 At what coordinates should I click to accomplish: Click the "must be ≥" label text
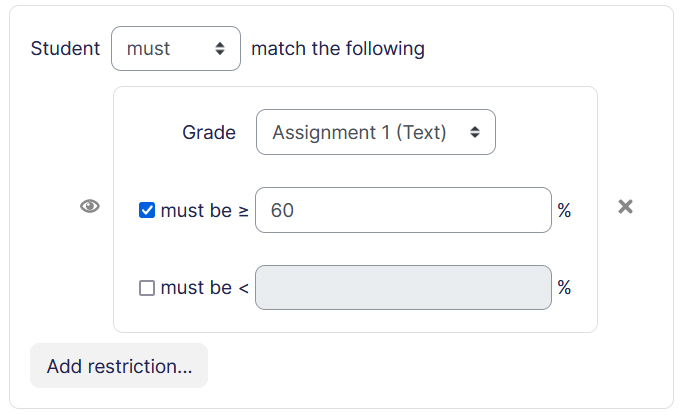196,210
